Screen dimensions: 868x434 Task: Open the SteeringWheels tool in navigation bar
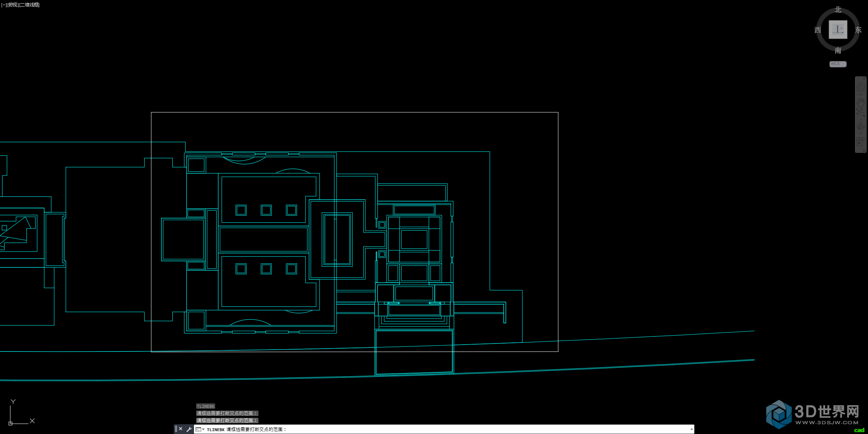tap(861, 87)
